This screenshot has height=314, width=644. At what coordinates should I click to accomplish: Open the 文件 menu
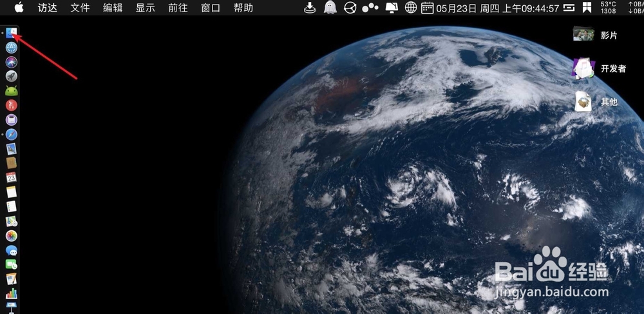click(80, 8)
